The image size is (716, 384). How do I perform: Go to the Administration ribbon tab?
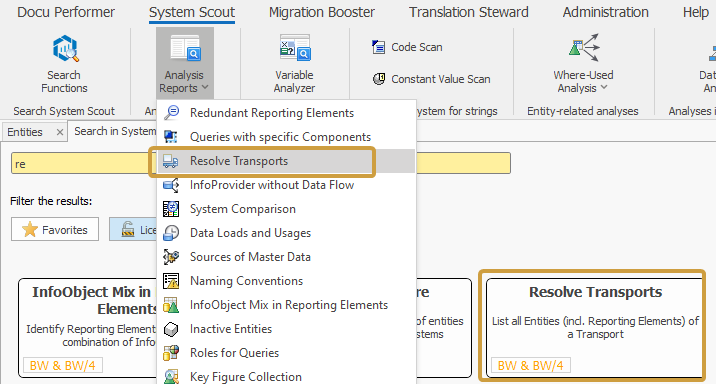pyautogui.click(x=605, y=12)
